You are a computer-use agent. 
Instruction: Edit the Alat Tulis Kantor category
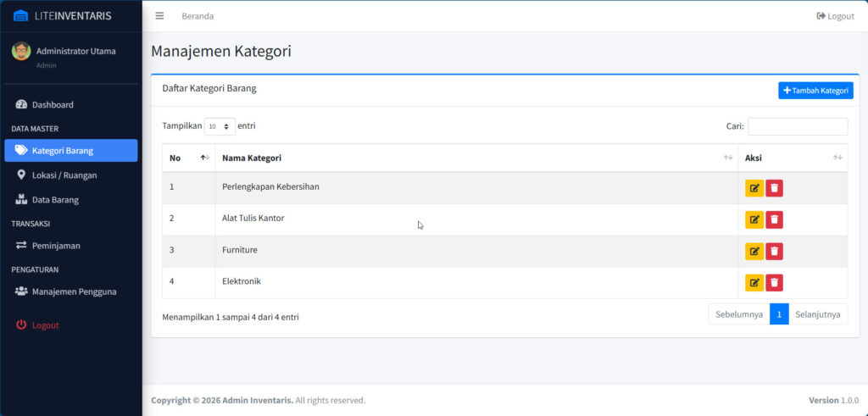pos(754,219)
